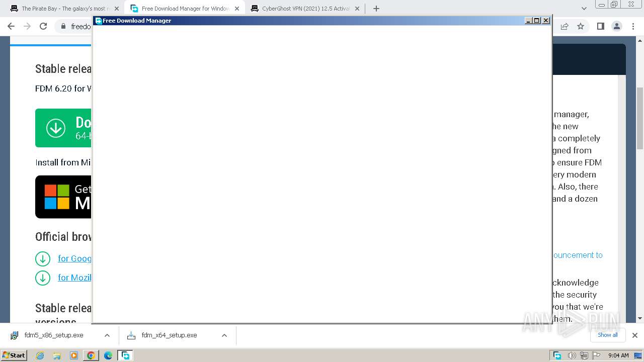Open Windows Start menu
Screen dimensions: 644x362
point(14,355)
